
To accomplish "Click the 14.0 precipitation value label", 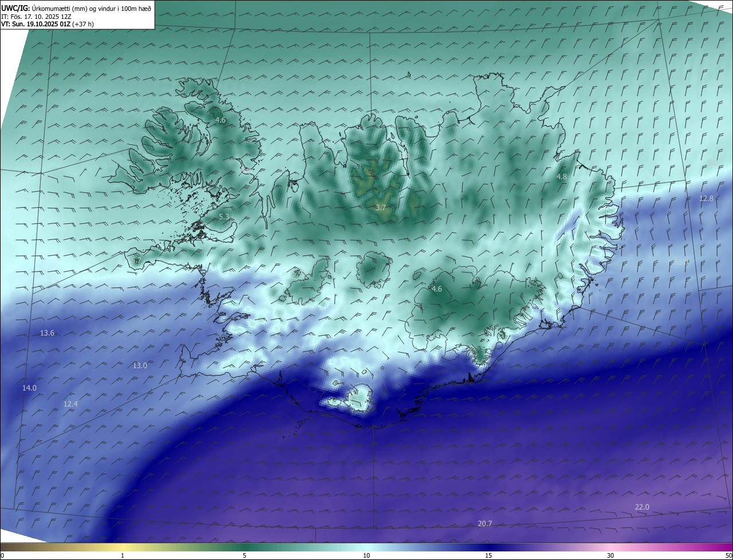I will 29,388.
